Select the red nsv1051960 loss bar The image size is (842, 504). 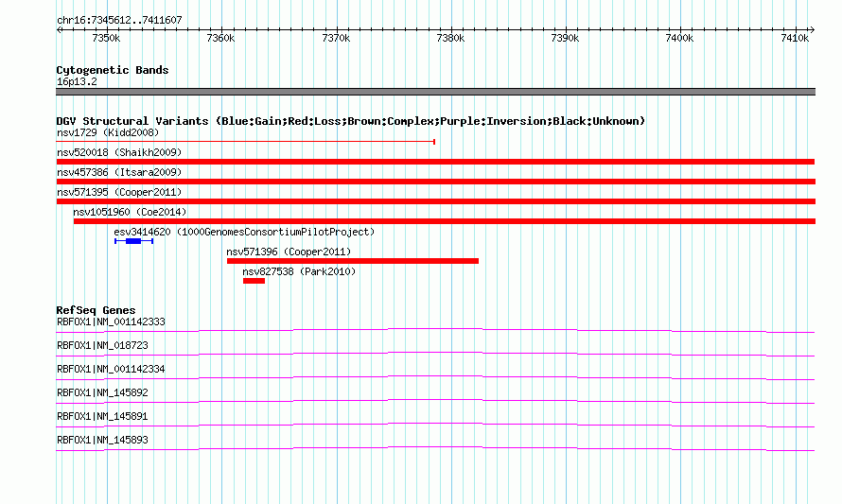pyautogui.click(x=445, y=221)
